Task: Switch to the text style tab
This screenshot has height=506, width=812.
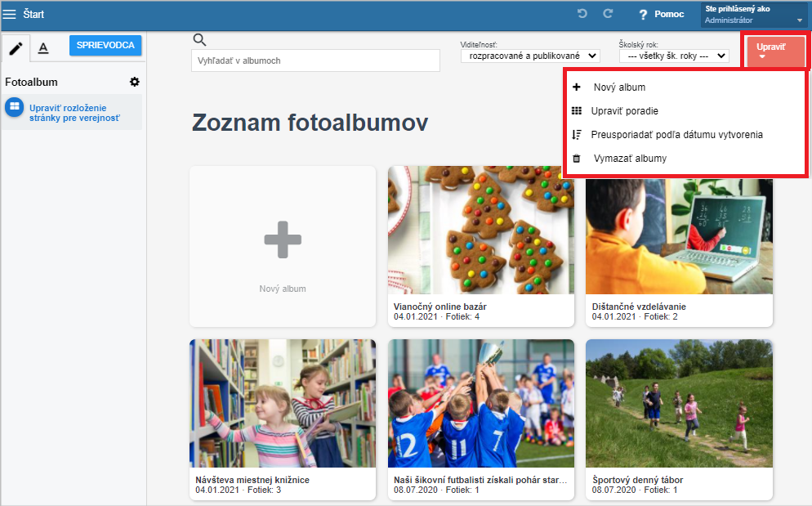Action: (43, 48)
